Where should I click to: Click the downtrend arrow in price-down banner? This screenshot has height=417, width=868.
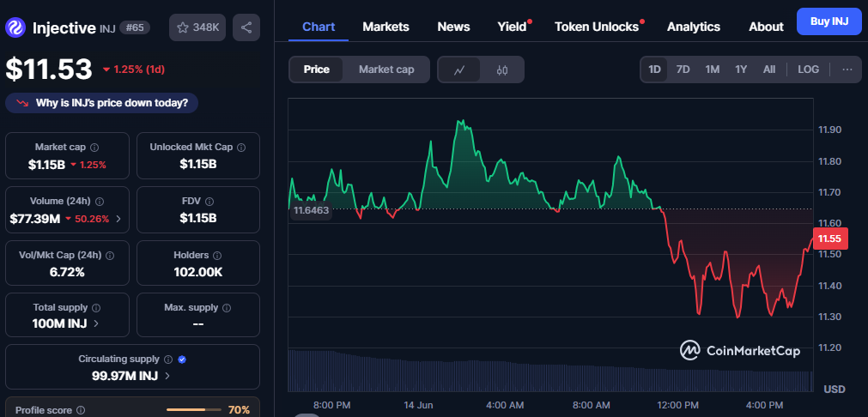(22, 103)
